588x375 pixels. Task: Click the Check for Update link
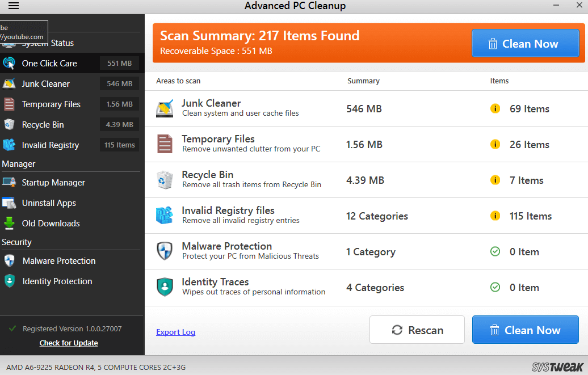click(x=69, y=343)
